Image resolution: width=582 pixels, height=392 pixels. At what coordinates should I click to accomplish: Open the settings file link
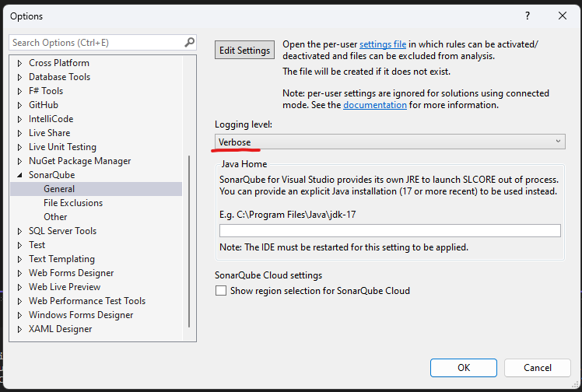click(x=382, y=44)
